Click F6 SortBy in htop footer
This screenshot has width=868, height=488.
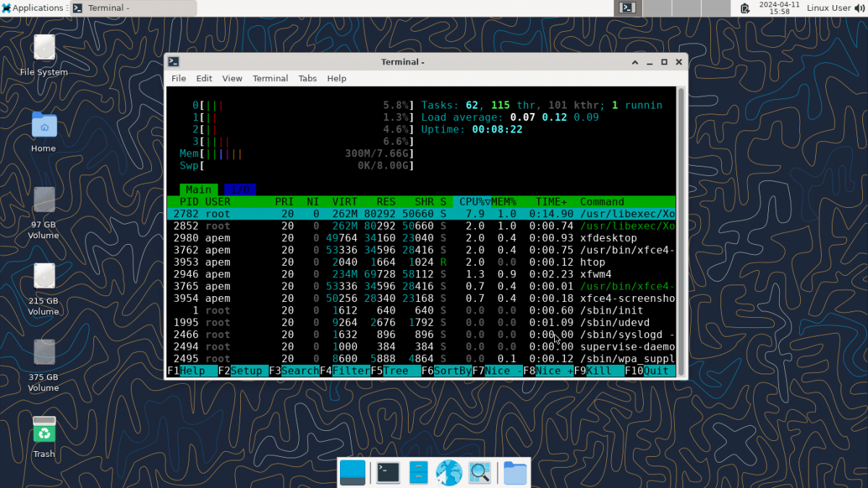pyautogui.click(x=446, y=371)
